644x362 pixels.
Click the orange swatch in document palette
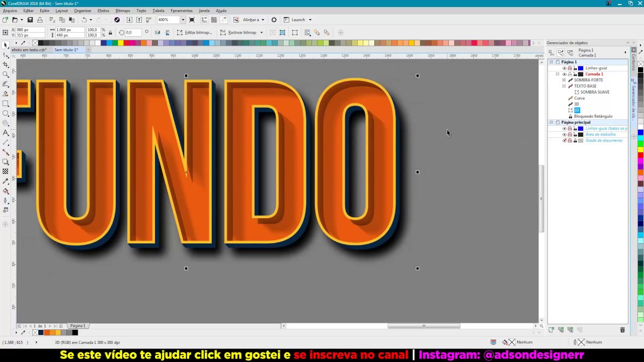[47, 332]
